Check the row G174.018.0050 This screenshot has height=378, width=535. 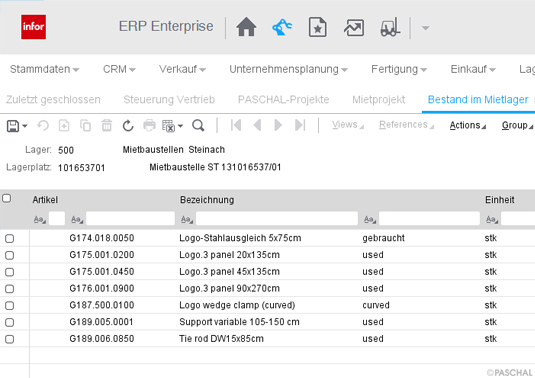(10, 238)
